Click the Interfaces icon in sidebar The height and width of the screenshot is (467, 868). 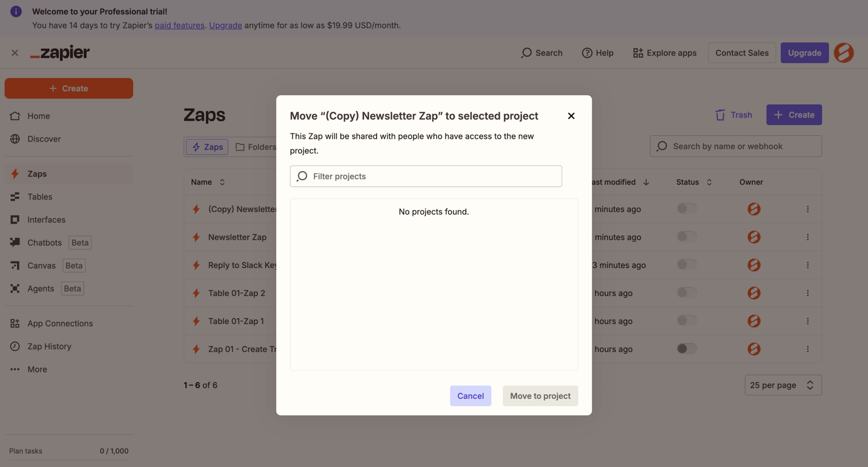[15, 220]
